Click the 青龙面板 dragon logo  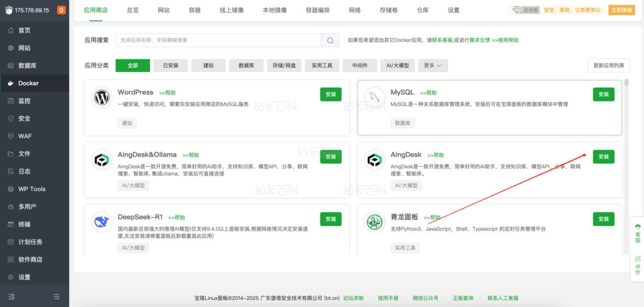(375, 222)
